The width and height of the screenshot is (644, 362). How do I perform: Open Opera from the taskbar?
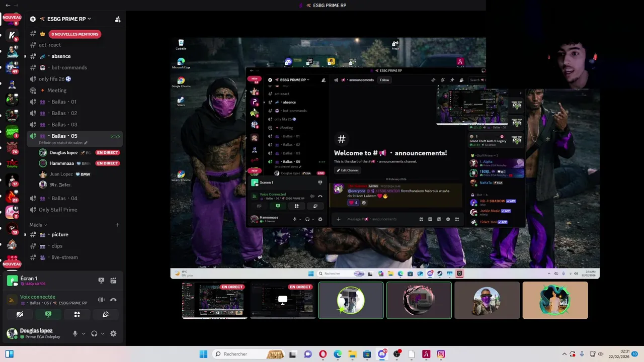pos(323,354)
